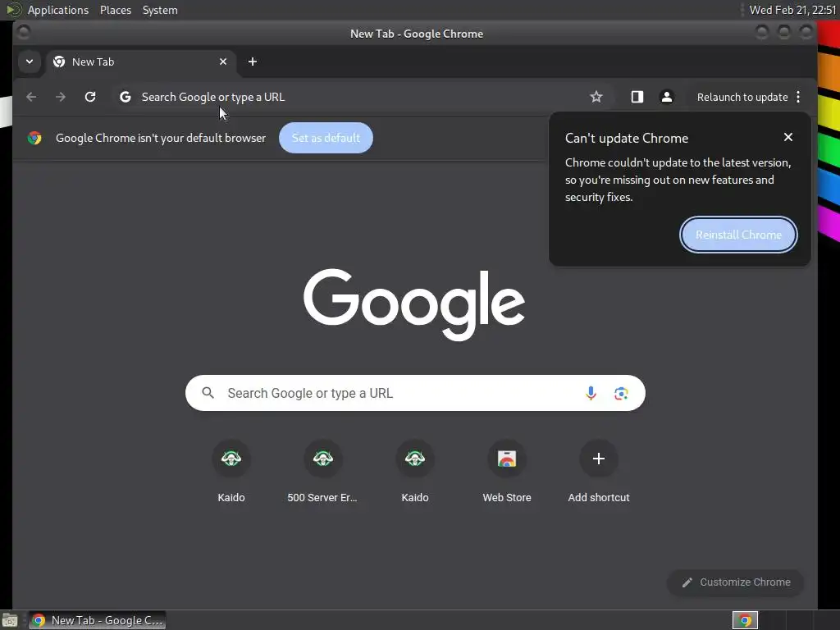
Task: Open the first Kaido shortcut
Action: [x=231, y=472]
